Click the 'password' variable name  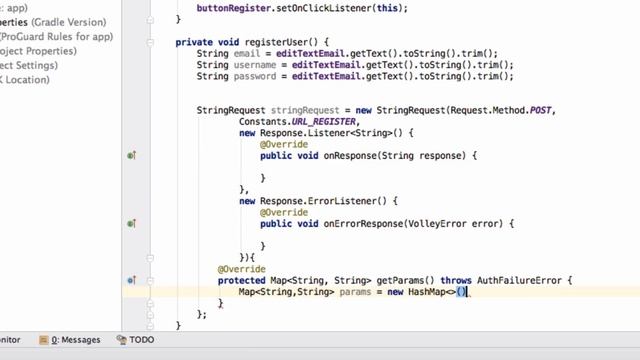[255, 76]
